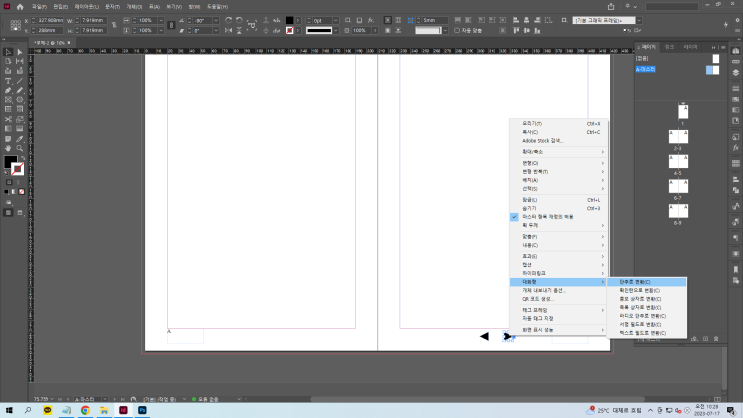This screenshot has width=743, height=418.
Task: Click 개체 내보내기 옵션 menu entry
Action: click(545, 290)
